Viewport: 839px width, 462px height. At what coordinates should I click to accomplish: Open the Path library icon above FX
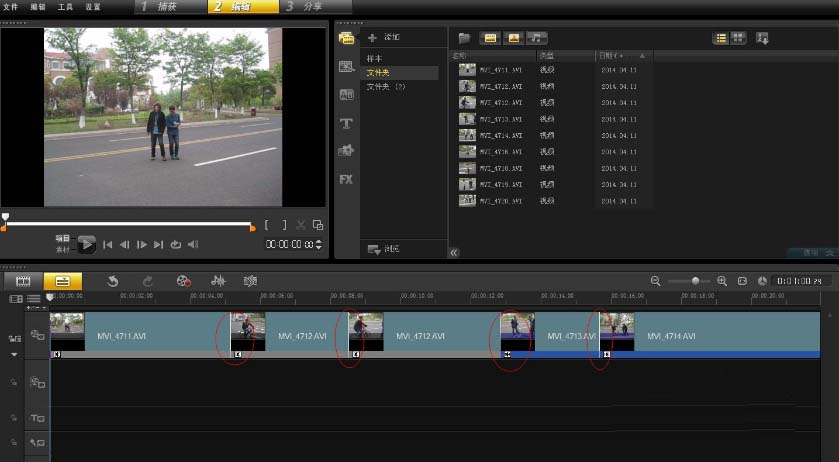coord(346,151)
